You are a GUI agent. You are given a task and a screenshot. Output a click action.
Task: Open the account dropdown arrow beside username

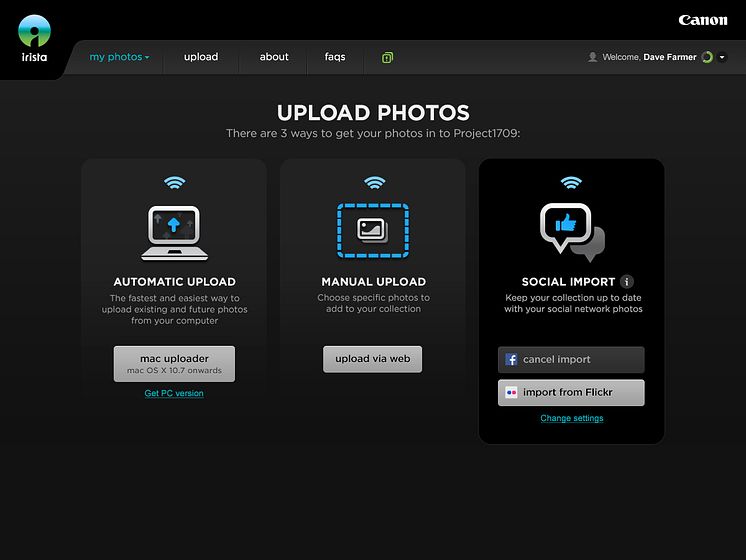coord(722,58)
